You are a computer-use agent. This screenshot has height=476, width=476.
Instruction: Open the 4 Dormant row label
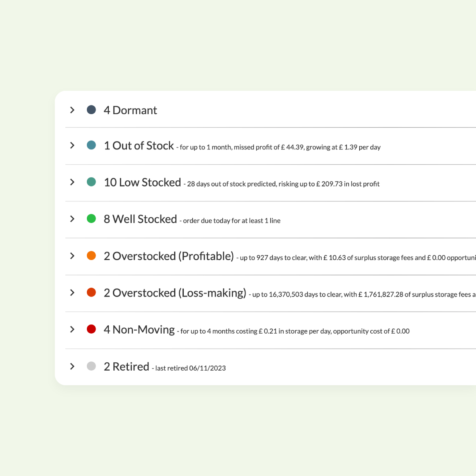[130, 110]
